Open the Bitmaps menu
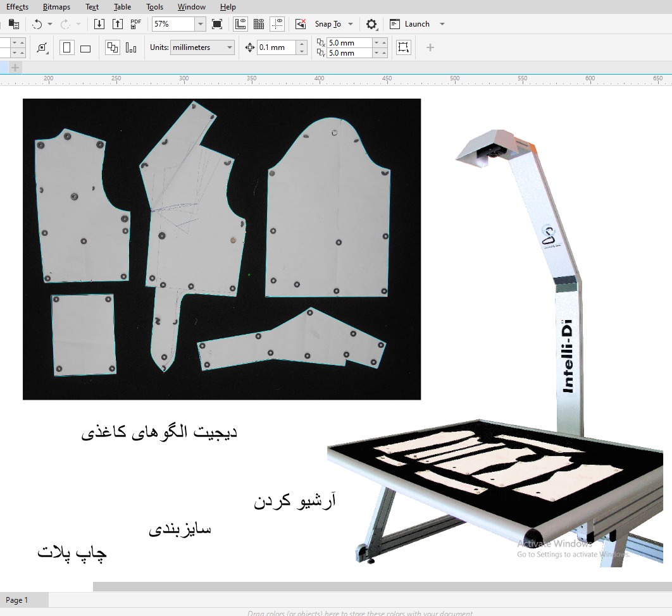 (56, 7)
